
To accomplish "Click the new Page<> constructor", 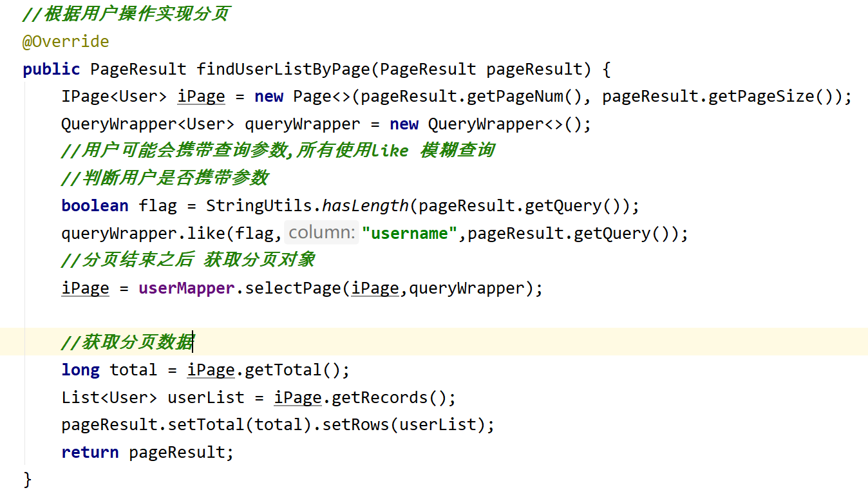I will 303,97.
